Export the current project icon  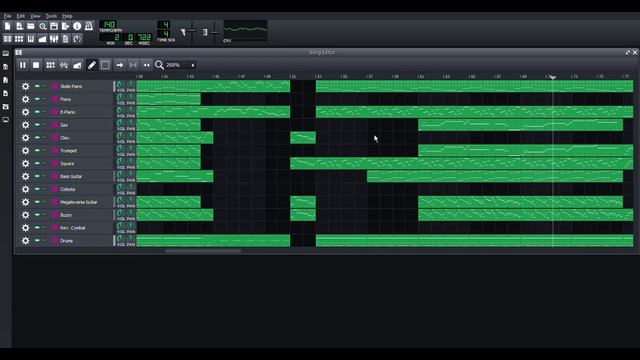[x=65, y=26]
